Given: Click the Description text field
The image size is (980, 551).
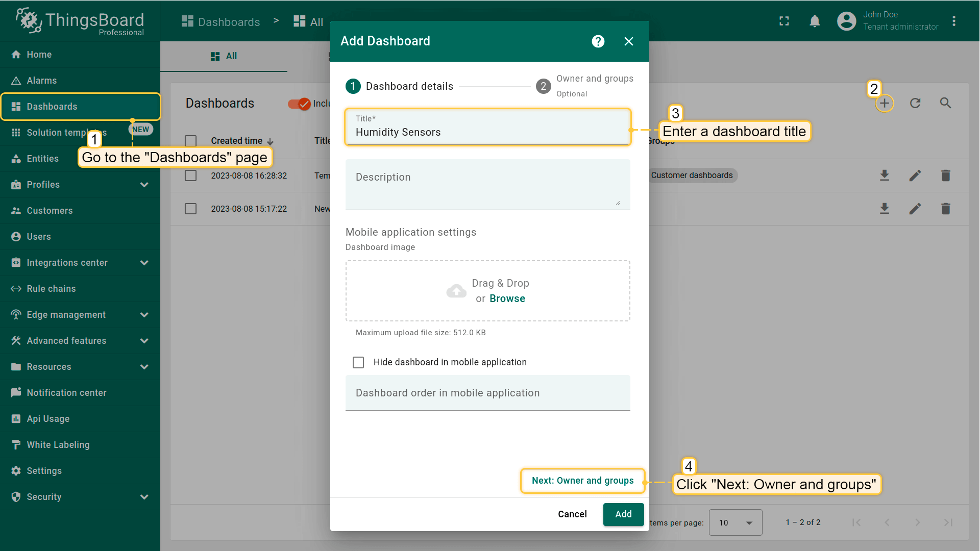Looking at the screenshot, I should [x=487, y=184].
